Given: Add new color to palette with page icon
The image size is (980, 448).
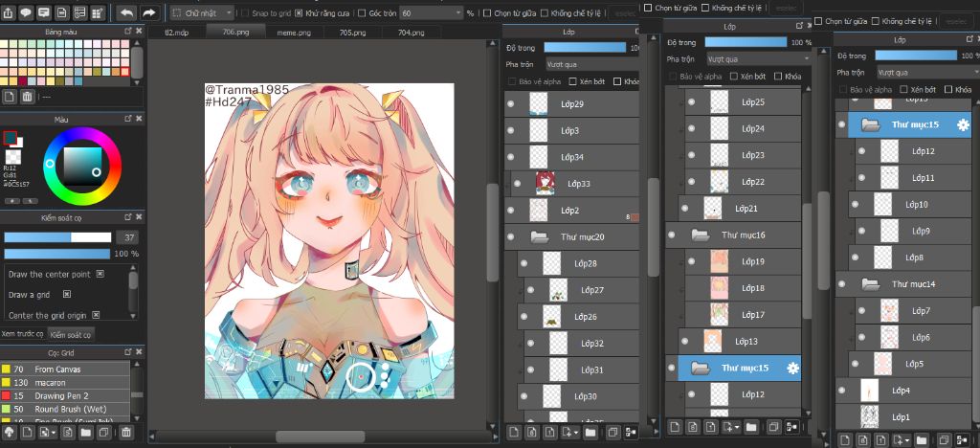Looking at the screenshot, I should click(10, 97).
